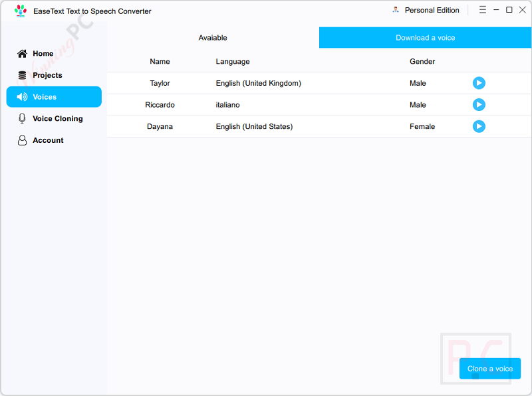Close the EaseText window
Screen dimensions: 532x396
coord(523,10)
